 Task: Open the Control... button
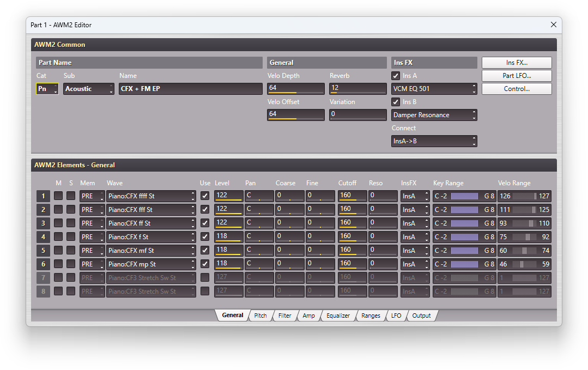point(517,89)
